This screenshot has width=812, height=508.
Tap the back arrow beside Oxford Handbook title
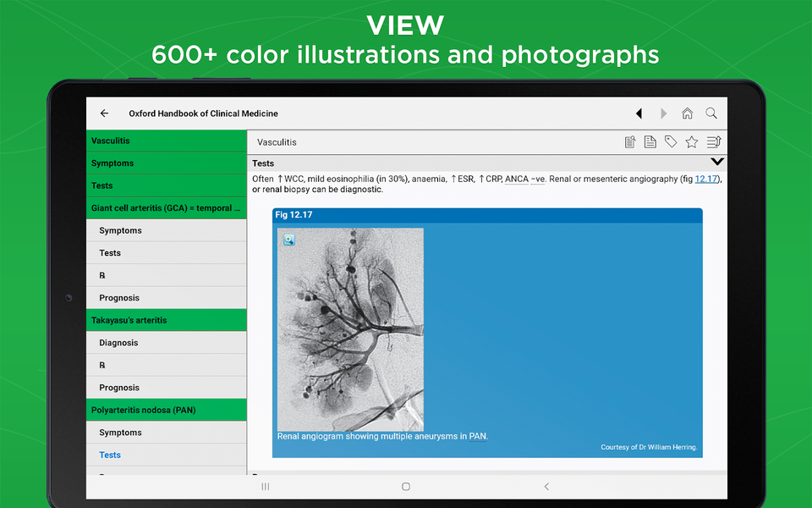pos(104,113)
